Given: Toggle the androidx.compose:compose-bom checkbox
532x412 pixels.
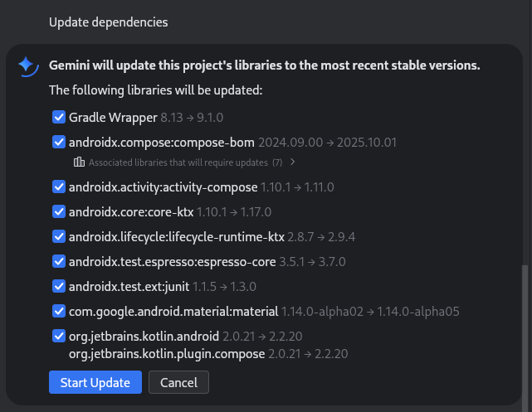Looking at the screenshot, I should click(59, 142).
